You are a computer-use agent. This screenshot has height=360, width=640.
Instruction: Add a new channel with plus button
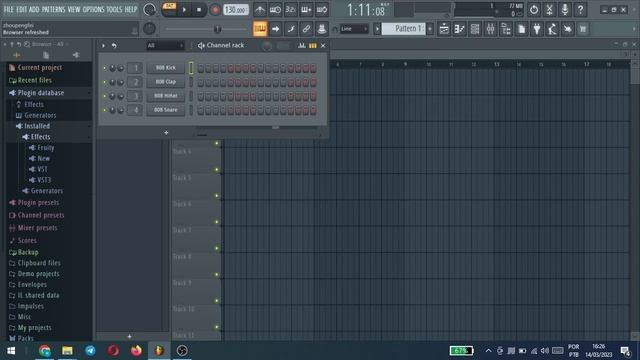click(166, 133)
